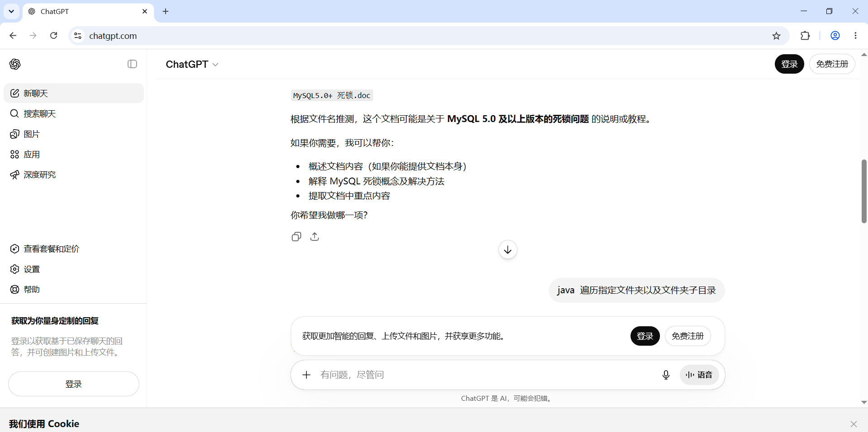Open the browser extensions puzzle icon
This screenshot has height=432, width=868.
point(805,36)
